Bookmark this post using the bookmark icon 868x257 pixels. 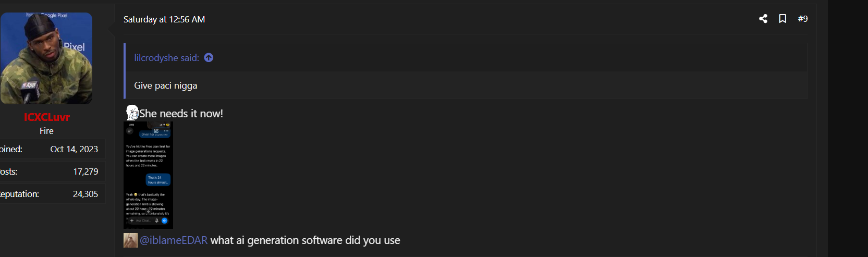pyautogui.click(x=783, y=19)
